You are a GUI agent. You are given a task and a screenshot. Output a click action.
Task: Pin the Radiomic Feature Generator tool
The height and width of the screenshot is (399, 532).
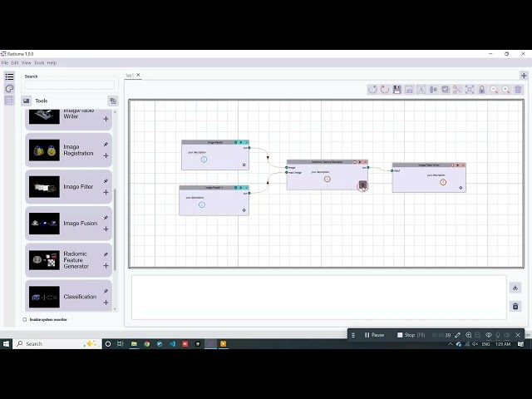106,254
